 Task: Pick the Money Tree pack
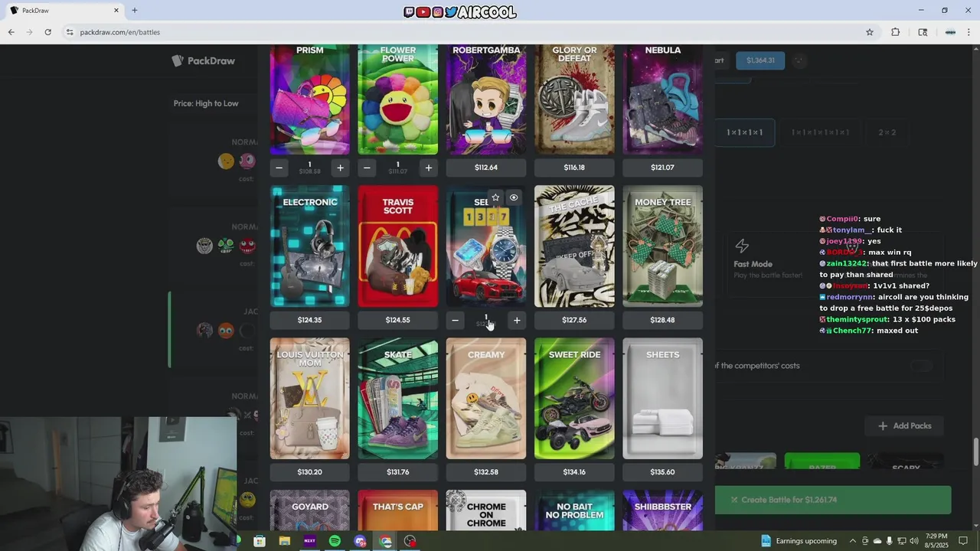click(662, 246)
